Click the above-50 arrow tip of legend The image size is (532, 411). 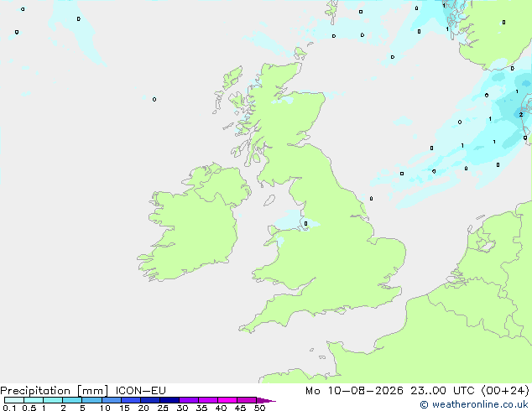pyautogui.click(x=266, y=400)
